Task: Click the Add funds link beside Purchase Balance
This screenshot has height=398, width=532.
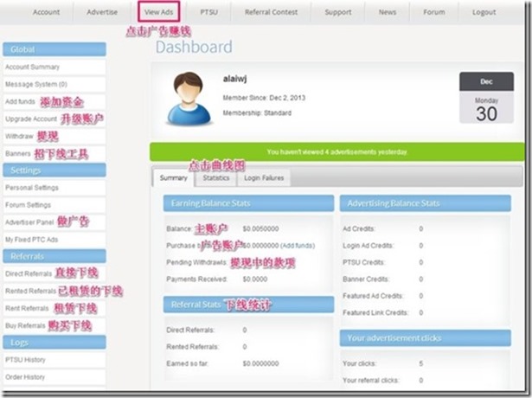Action: pos(298,246)
